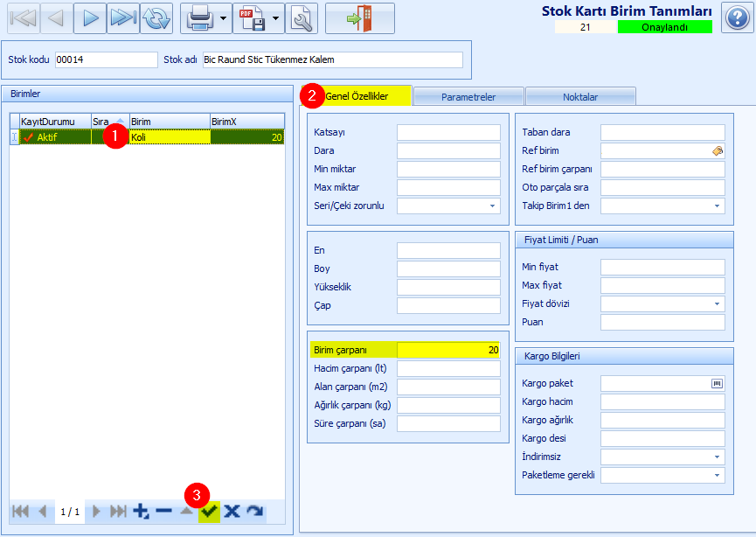Viewport: 756px width, 537px height.
Task: Open the Fiyat dövizi dropdown
Action: tap(717, 303)
